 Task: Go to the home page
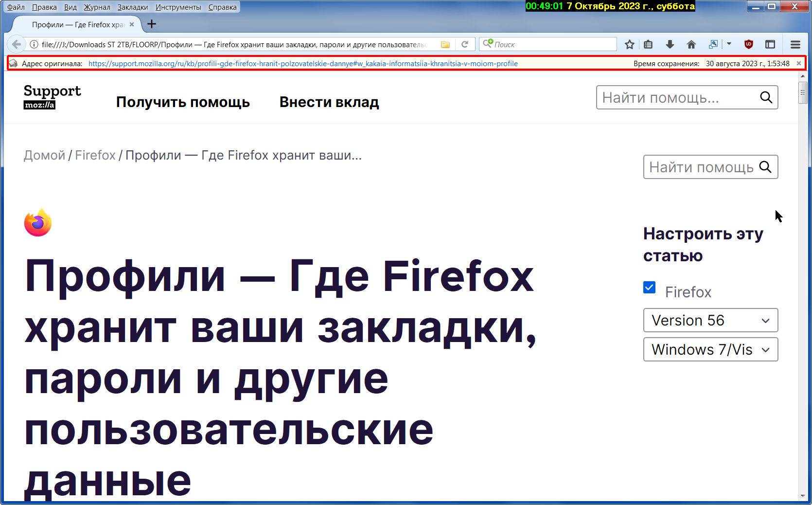(x=691, y=44)
